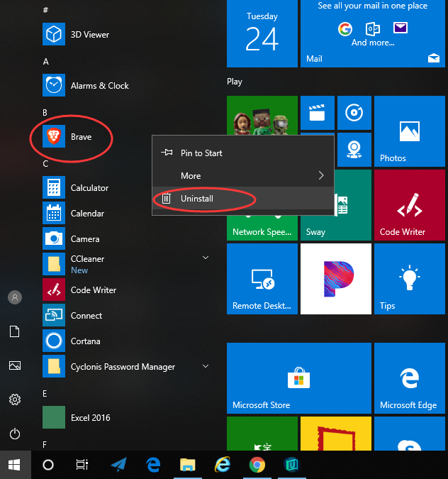Click the B letter group header
The height and width of the screenshot is (479, 448).
click(45, 112)
